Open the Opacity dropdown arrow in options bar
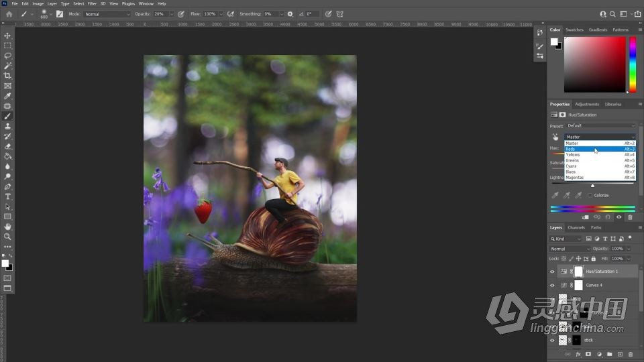 [x=171, y=14]
